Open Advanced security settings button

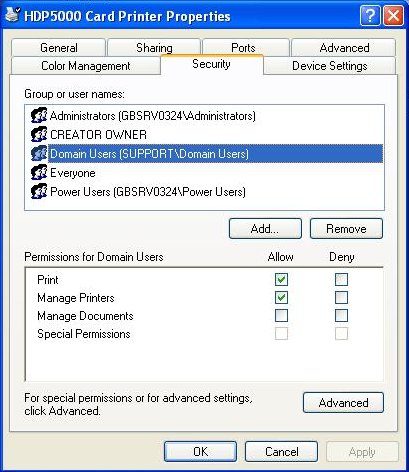(x=343, y=403)
